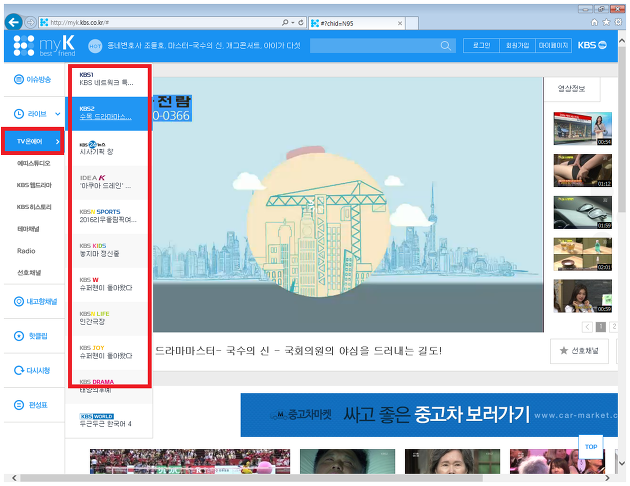Click the vertical scrollbar down arrow
The height and width of the screenshot is (486, 630).
[x=622, y=463]
